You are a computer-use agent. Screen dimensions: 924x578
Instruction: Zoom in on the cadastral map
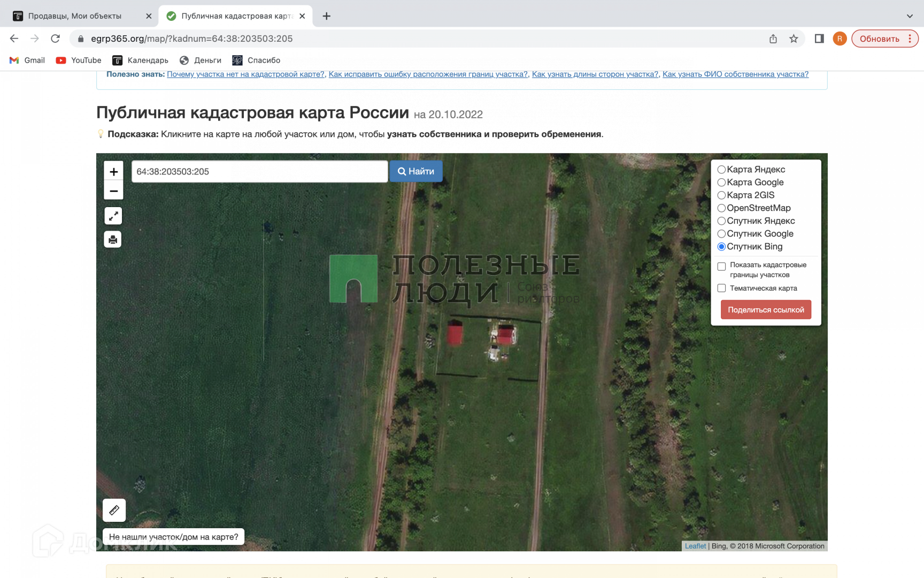tap(113, 172)
